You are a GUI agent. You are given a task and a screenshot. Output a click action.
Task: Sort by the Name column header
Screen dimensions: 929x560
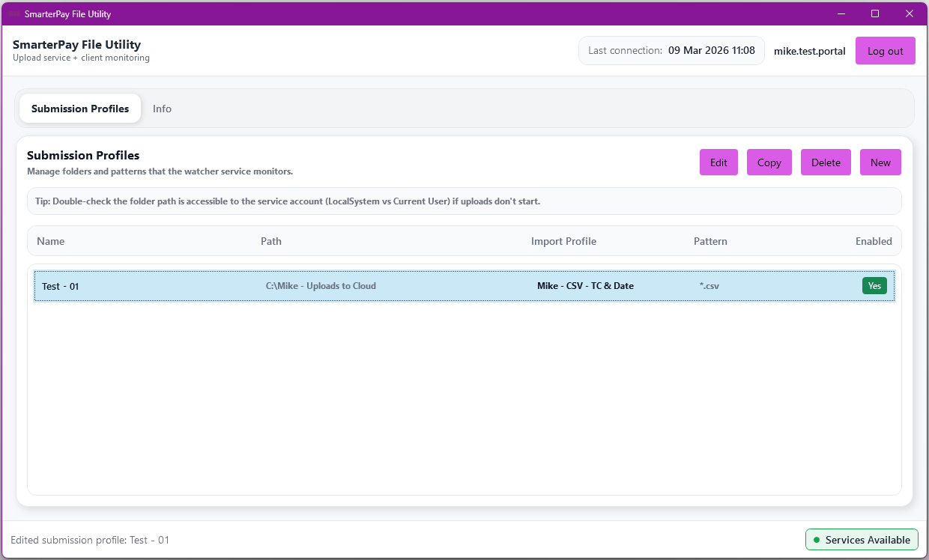point(51,241)
